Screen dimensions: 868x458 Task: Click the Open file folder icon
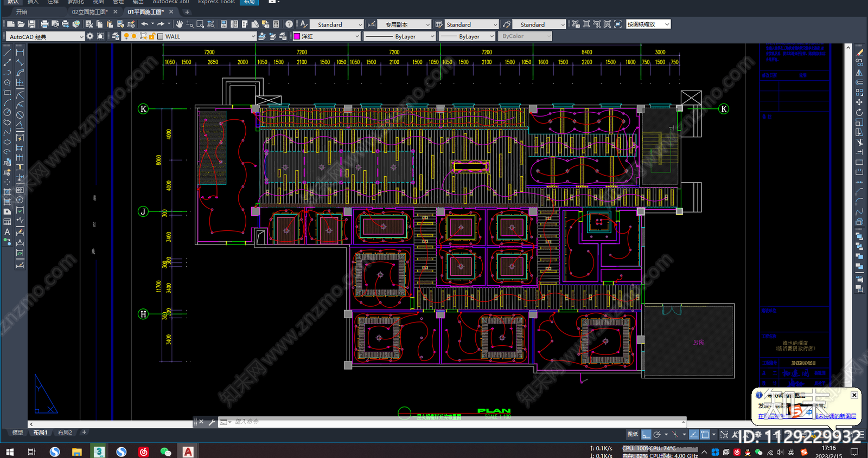(x=21, y=24)
